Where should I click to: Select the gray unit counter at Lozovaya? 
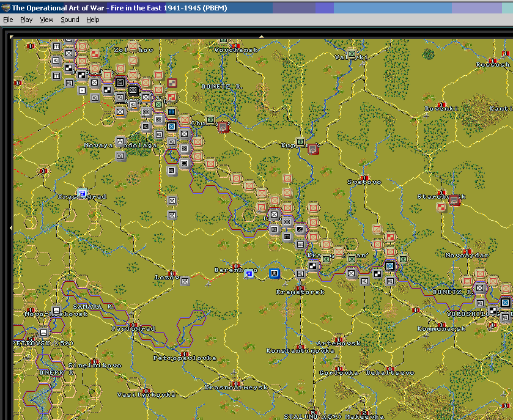185,281
